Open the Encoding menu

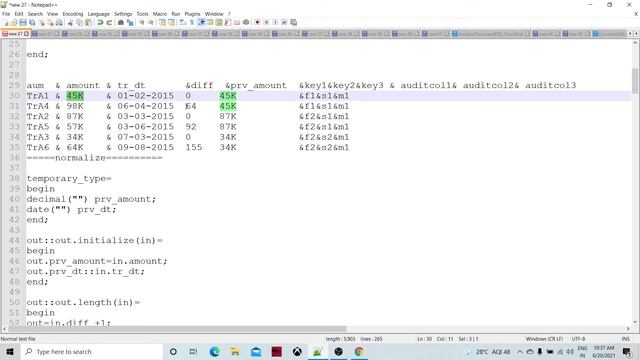[x=73, y=14]
